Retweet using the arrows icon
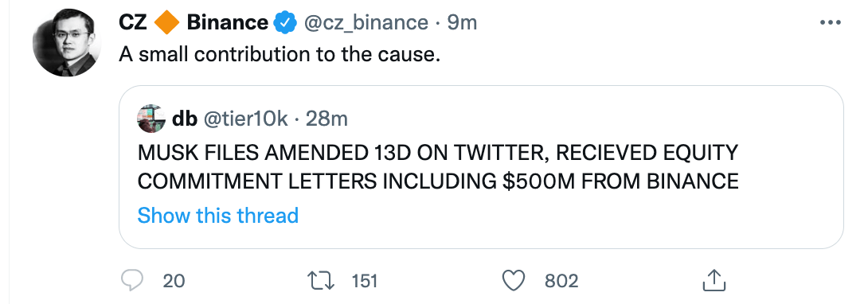868x304 pixels. tap(323, 281)
